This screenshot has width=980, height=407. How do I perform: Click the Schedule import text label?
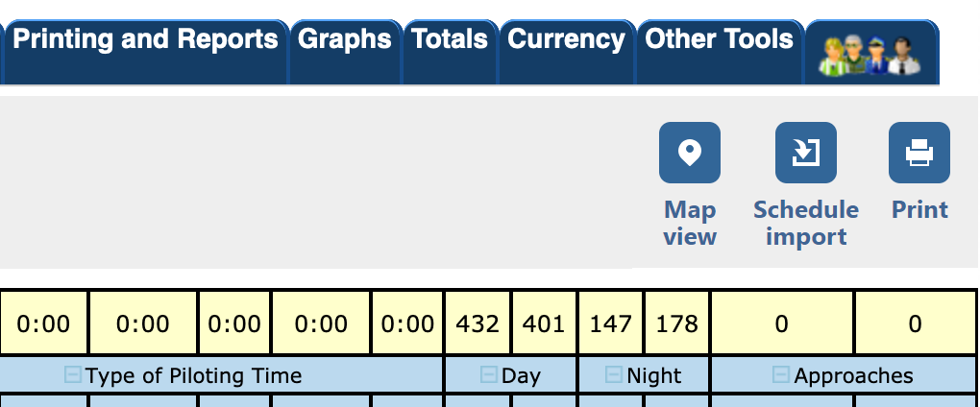[805, 223]
